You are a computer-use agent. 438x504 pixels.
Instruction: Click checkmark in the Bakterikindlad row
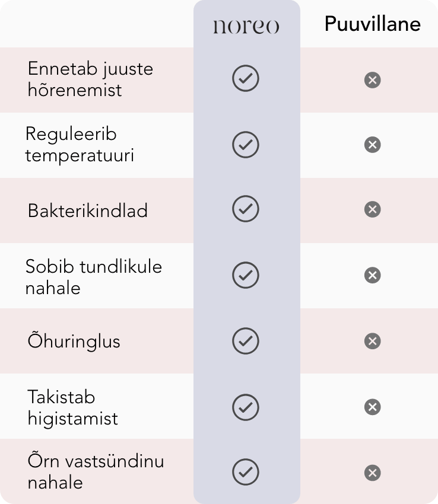click(x=246, y=209)
